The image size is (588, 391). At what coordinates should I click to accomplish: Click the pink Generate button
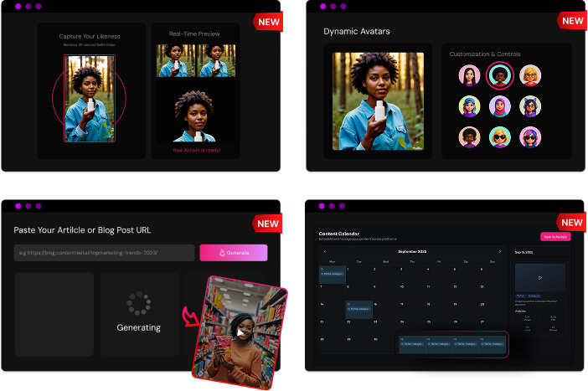pyautogui.click(x=234, y=252)
